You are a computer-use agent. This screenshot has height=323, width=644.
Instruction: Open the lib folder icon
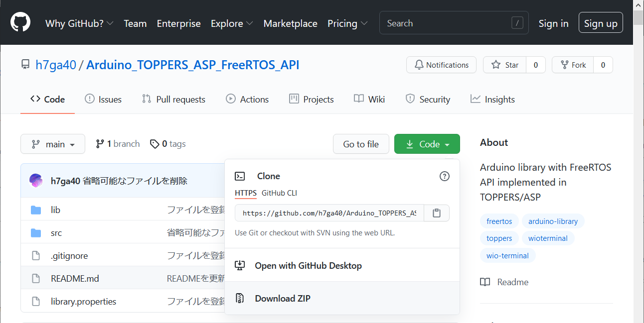click(35, 210)
